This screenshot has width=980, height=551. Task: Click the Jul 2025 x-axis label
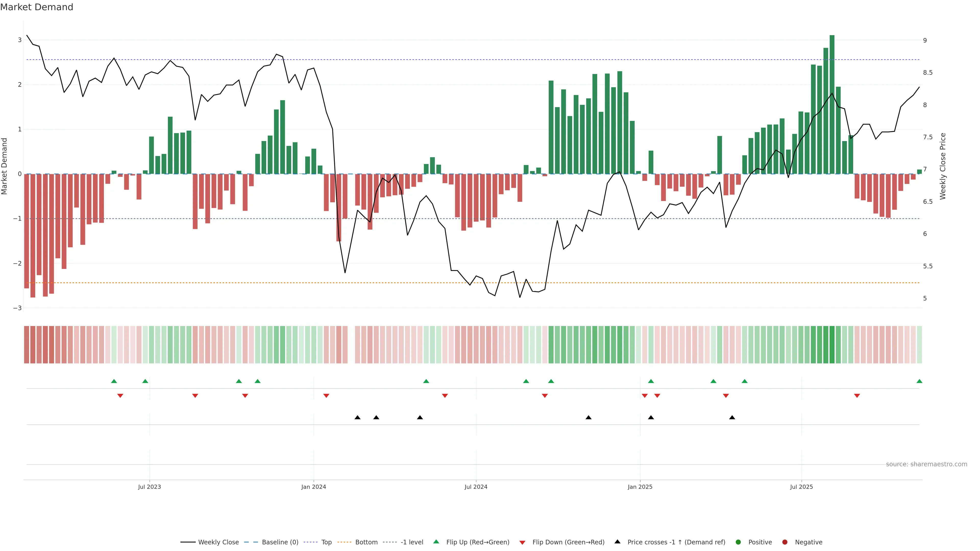[801, 487]
